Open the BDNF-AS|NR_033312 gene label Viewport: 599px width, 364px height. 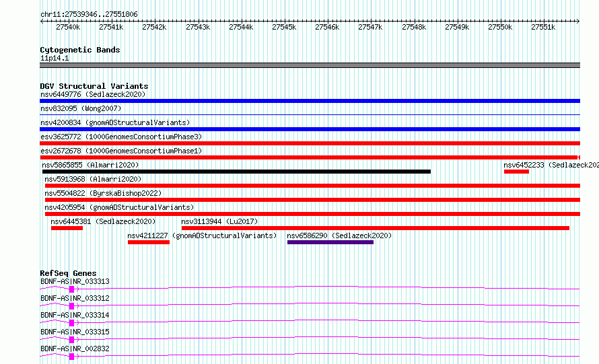[x=75, y=298]
